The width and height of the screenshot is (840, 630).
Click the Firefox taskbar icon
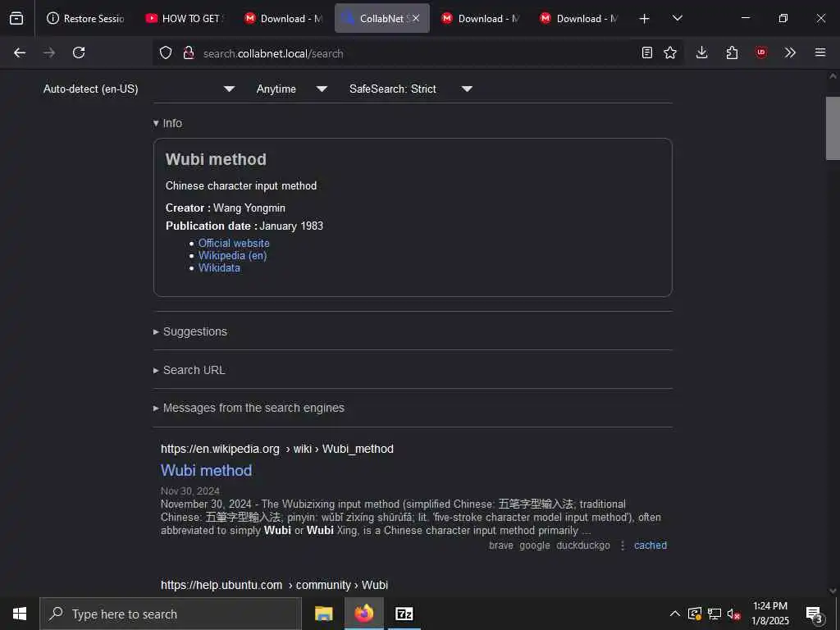363,614
